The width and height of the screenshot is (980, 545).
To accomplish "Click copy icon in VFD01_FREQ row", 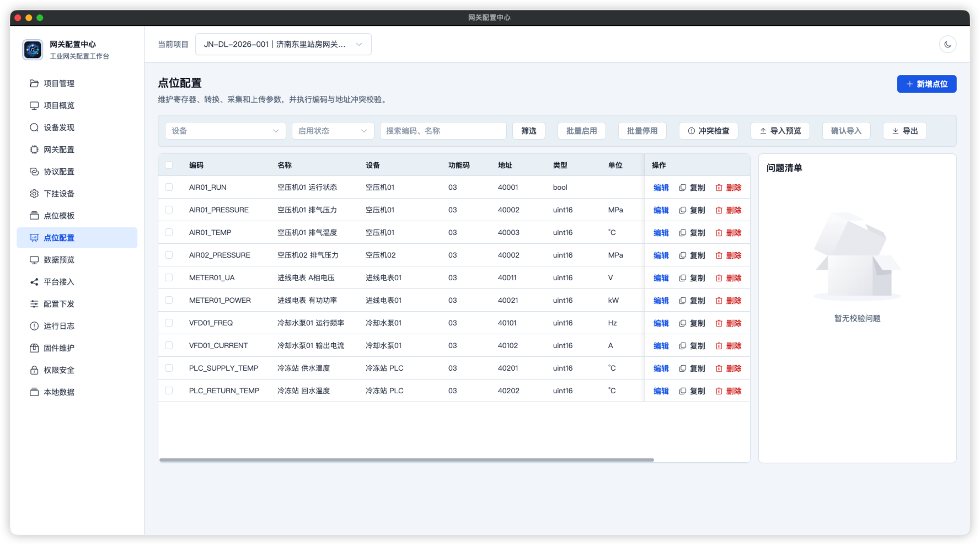I will [x=682, y=323].
